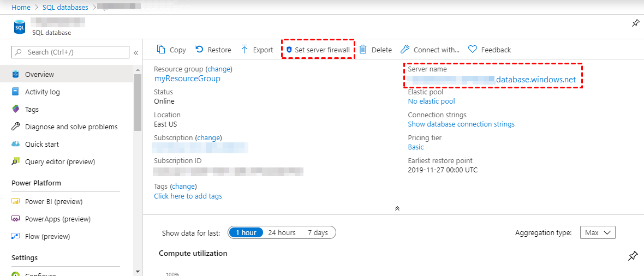The image size is (644, 276).
Task: Click Set server firewall button text
Action: pos(323,50)
